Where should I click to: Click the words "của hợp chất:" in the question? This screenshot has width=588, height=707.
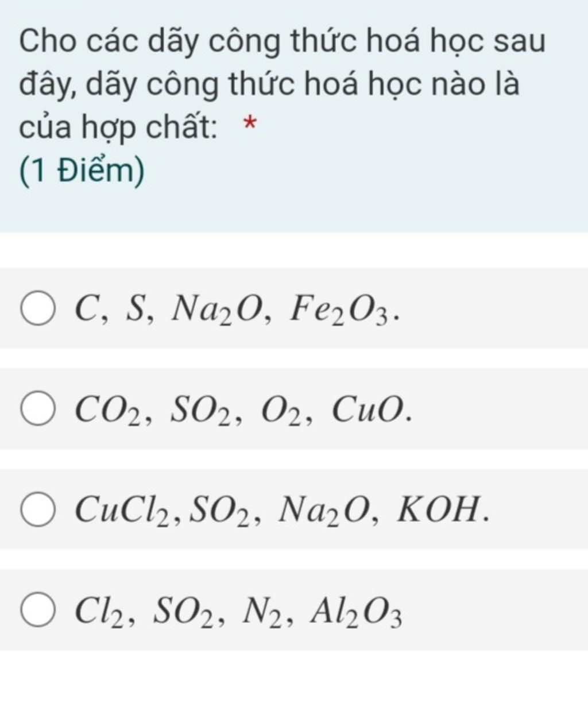[x=118, y=127]
